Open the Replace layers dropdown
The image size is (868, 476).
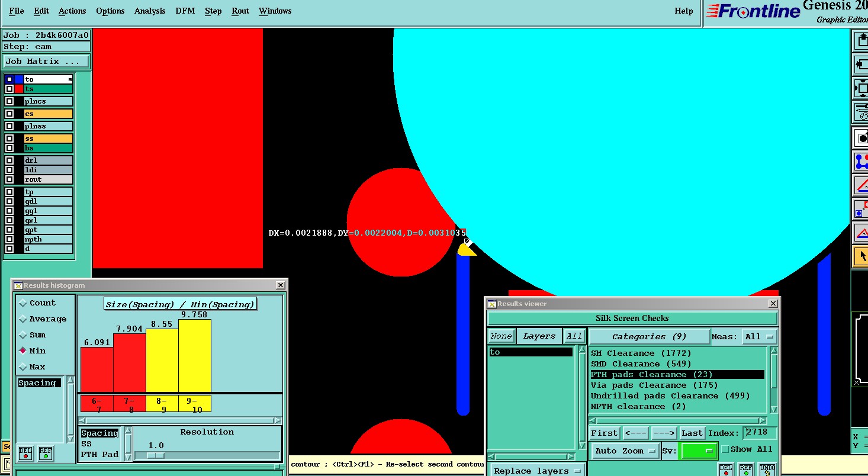(x=537, y=471)
